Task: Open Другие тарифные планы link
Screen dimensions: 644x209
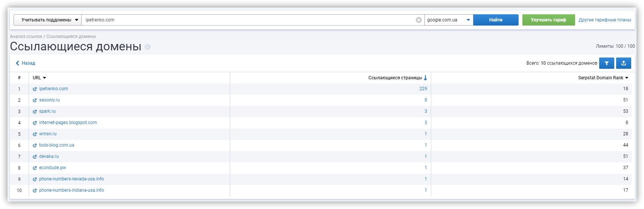Action: pyautogui.click(x=605, y=20)
